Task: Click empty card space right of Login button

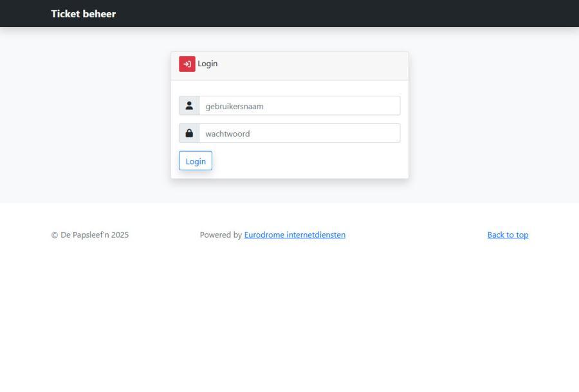Action: coord(309,161)
